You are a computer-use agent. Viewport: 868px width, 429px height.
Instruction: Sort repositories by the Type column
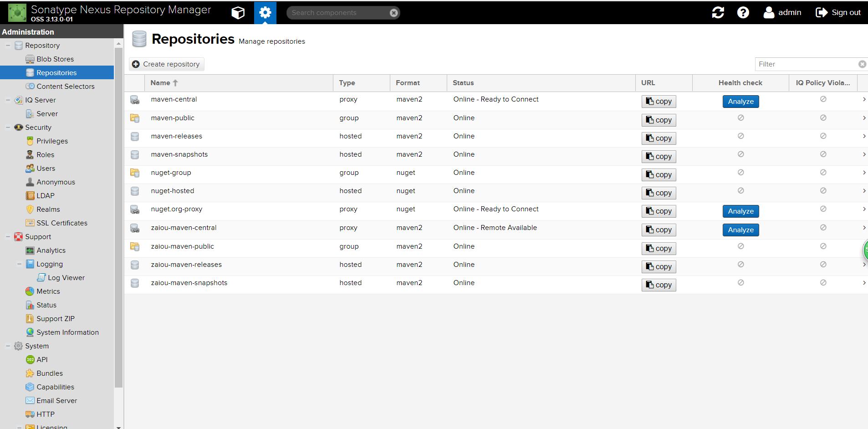coord(362,83)
